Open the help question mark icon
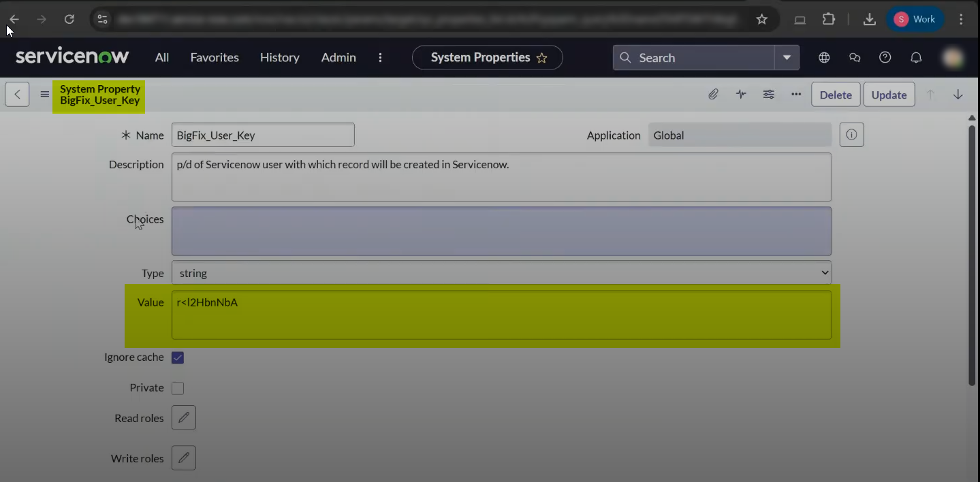Image resolution: width=980 pixels, height=482 pixels. click(x=885, y=57)
